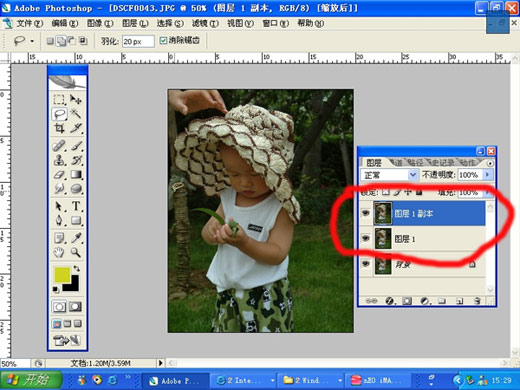Toggle lock image pixels brush icon

pyautogui.click(x=397, y=192)
